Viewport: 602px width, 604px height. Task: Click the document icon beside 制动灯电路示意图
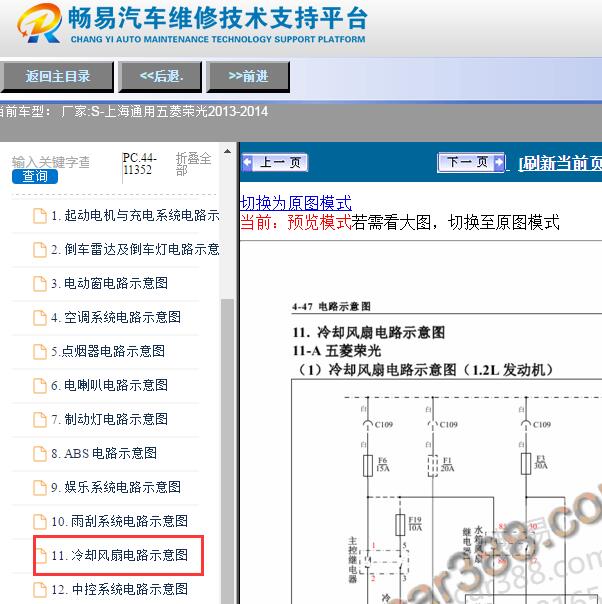(x=40, y=419)
